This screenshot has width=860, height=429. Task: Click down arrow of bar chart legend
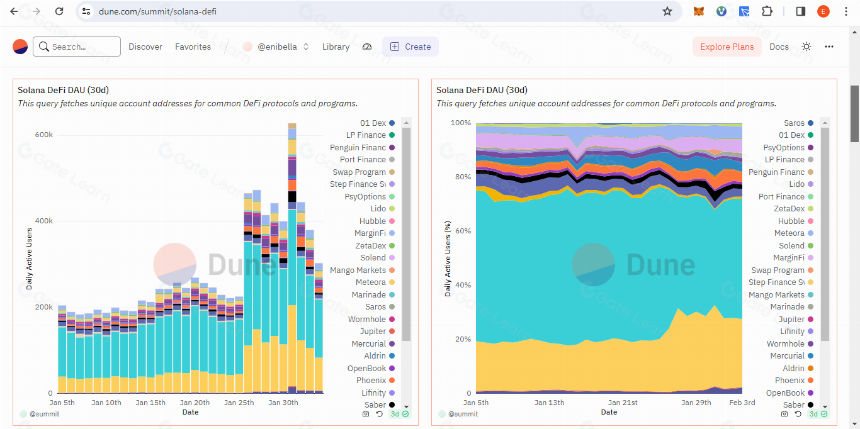tap(406, 406)
